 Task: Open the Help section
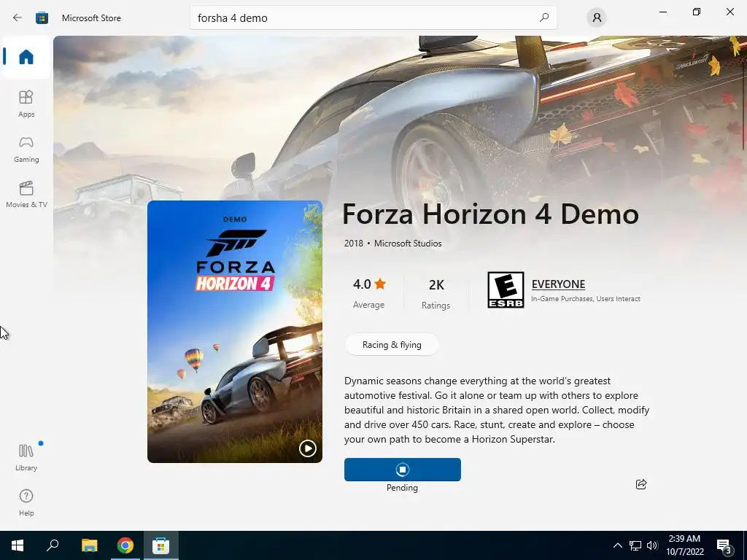[x=26, y=502]
